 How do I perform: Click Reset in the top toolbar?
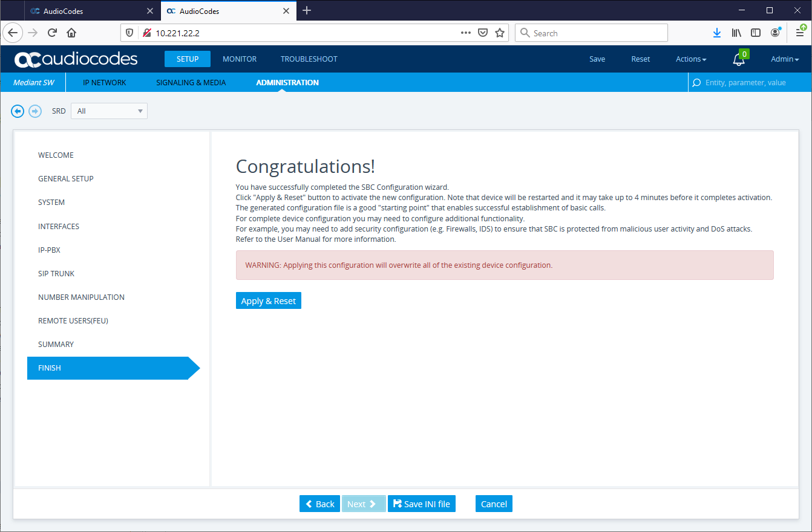pyautogui.click(x=641, y=59)
